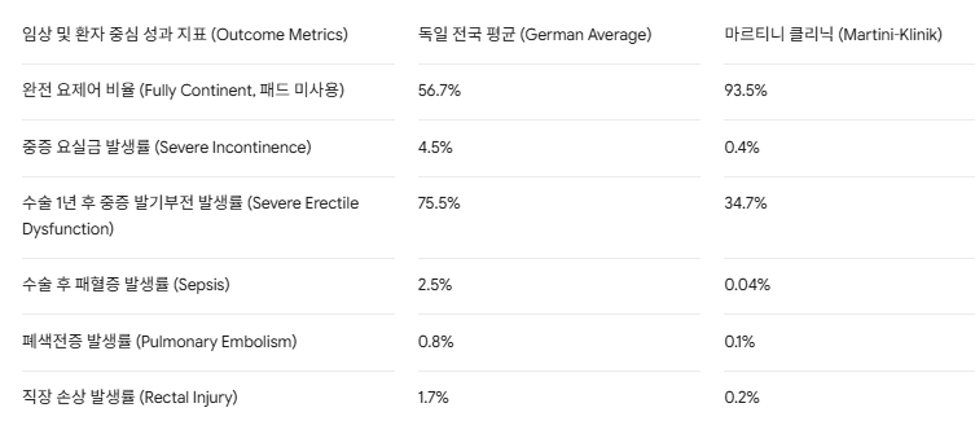Select the Pulmonary Embolism row label

coord(159,341)
